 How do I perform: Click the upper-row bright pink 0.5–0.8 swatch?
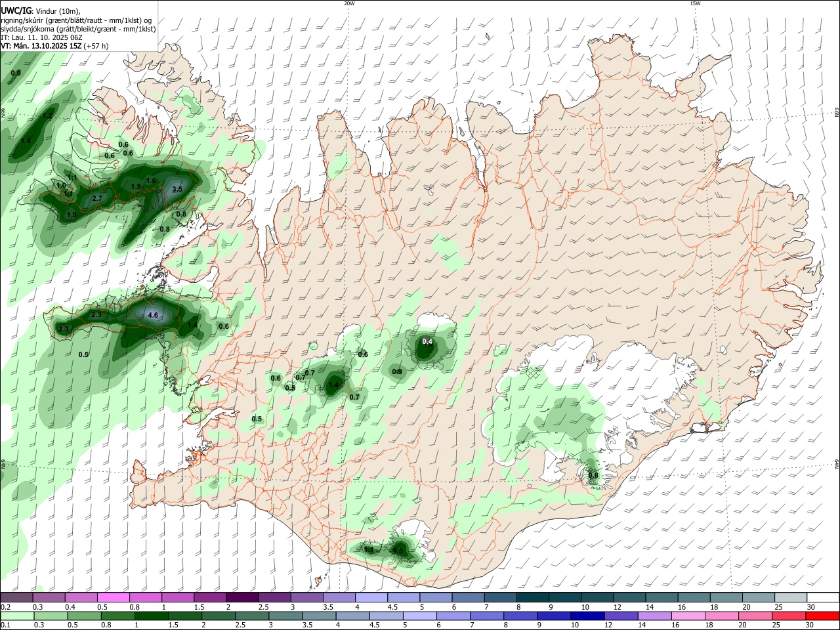coord(113,597)
